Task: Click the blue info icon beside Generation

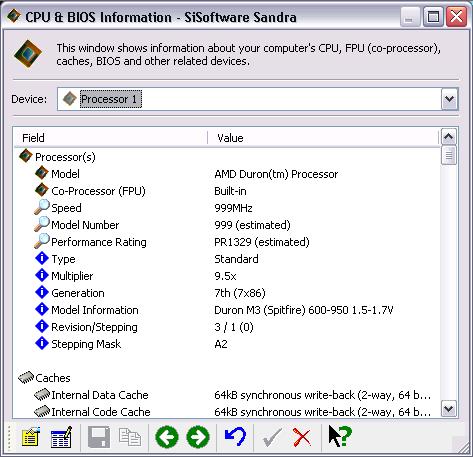Action: click(x=42, y=292)
